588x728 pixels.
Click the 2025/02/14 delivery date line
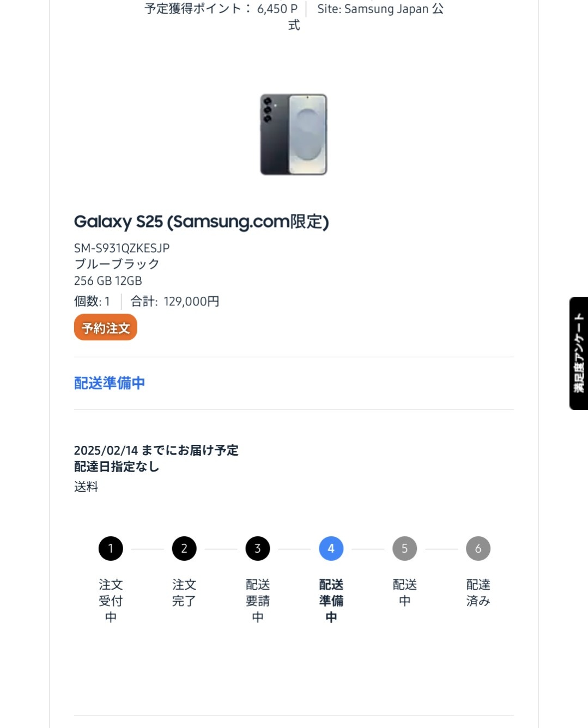[x=156, y=450]
